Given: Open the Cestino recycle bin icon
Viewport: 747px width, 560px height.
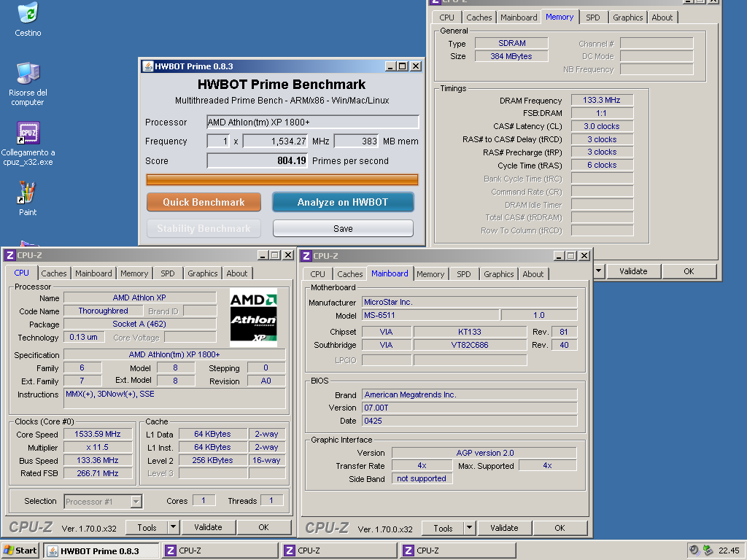Looking at the screenshot, I should click(28, 12).
